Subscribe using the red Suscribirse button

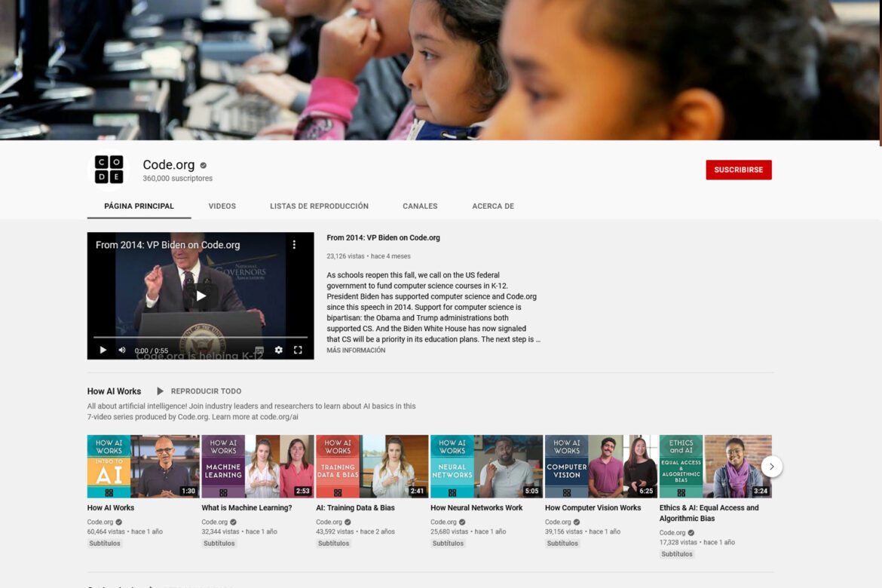(x=738, y=170)
